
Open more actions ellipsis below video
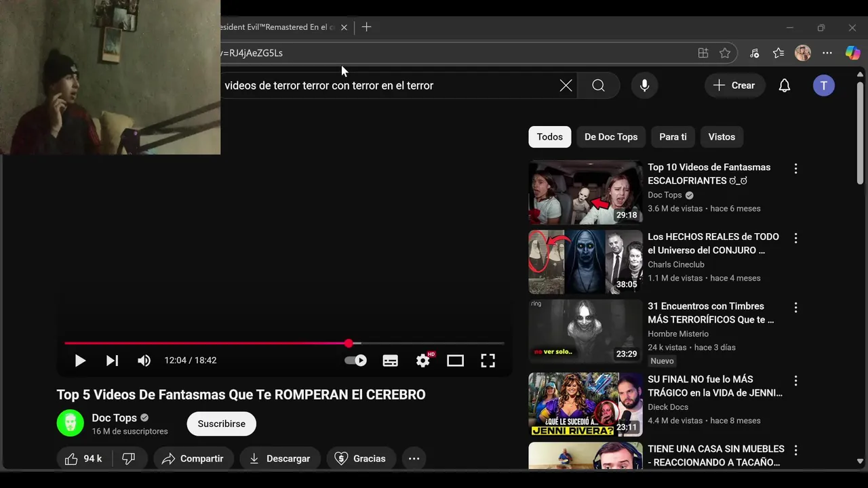click(414, 459)
